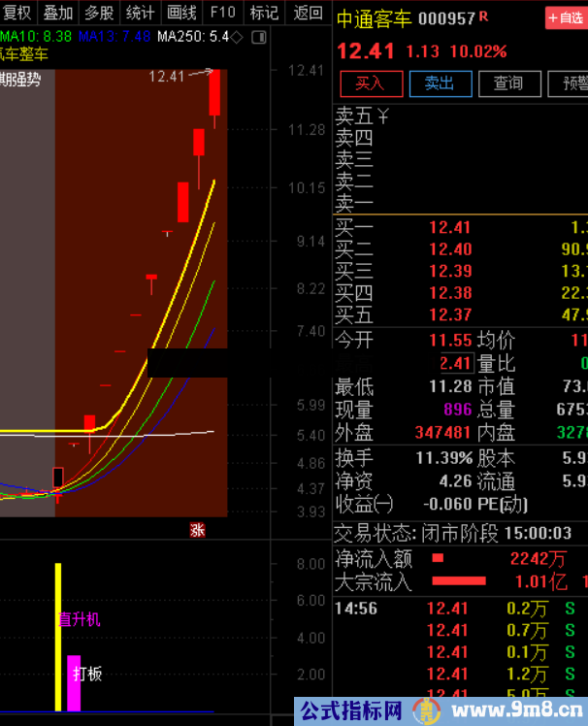The width and height of the screenshot is (588, 726).
Task: Click the 大宗流入 red bar
Action: click(x=459, y=580)
